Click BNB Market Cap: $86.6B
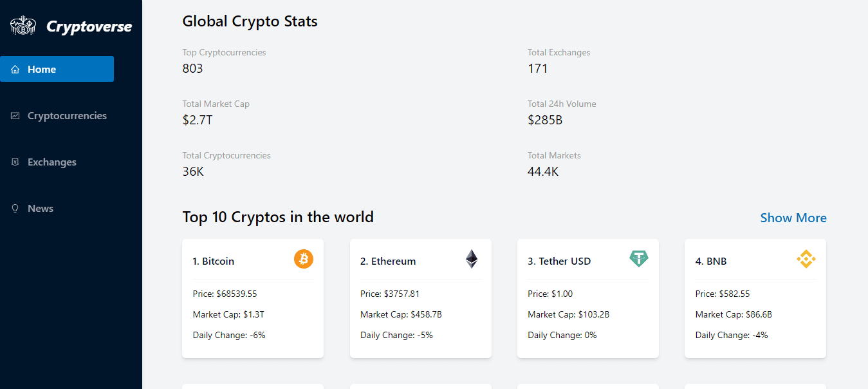Screen dimensions: 868x389 [734, 314]
